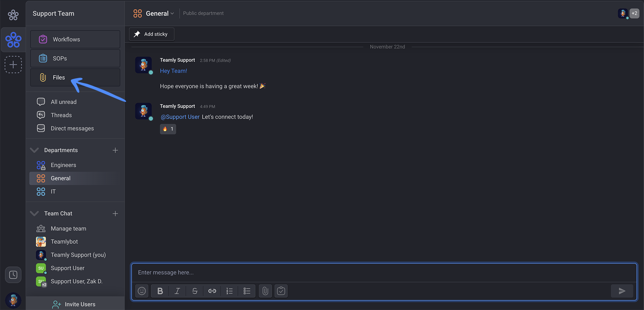Screen dimensions: 644x310
Task: Toggle italic formatting
Action: click(x=177, y=291)
